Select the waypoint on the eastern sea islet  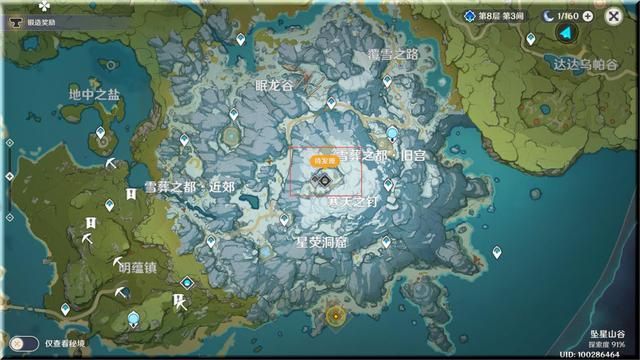[x=497, y=253]
